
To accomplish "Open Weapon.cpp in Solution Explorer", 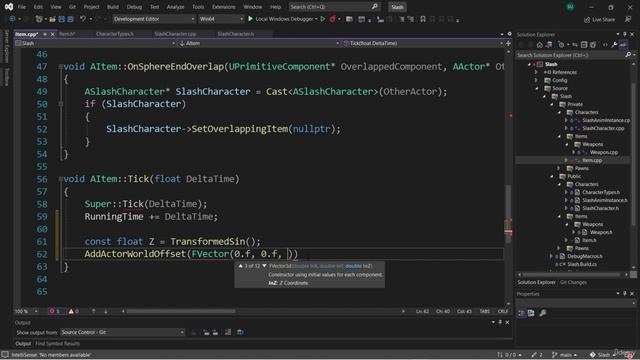I will coord(604,152).
